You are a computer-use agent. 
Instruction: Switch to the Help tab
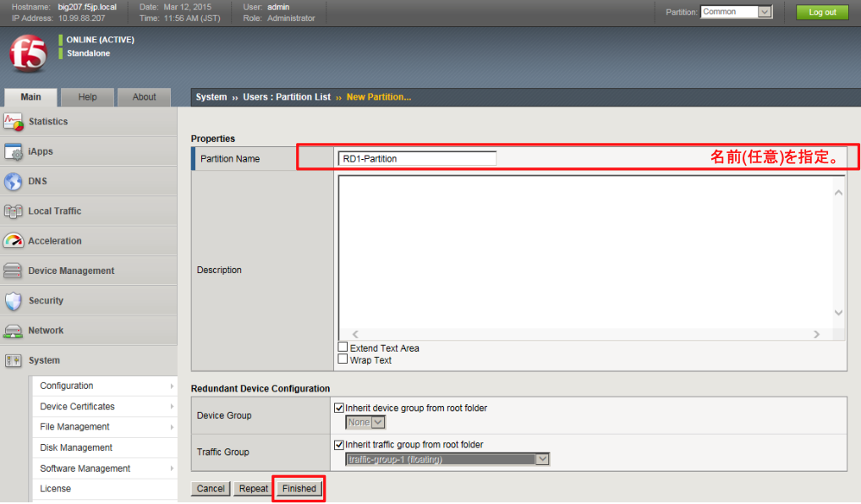[x=87, y=97]
